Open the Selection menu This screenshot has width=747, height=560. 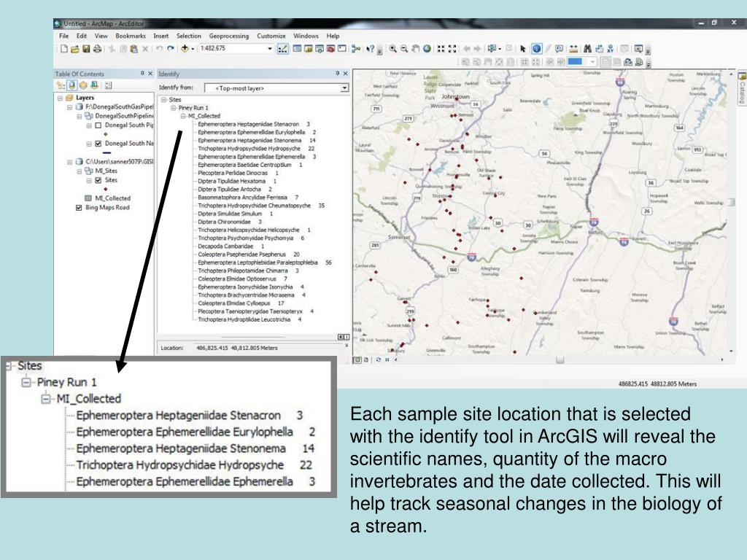(x=189, y=36)
